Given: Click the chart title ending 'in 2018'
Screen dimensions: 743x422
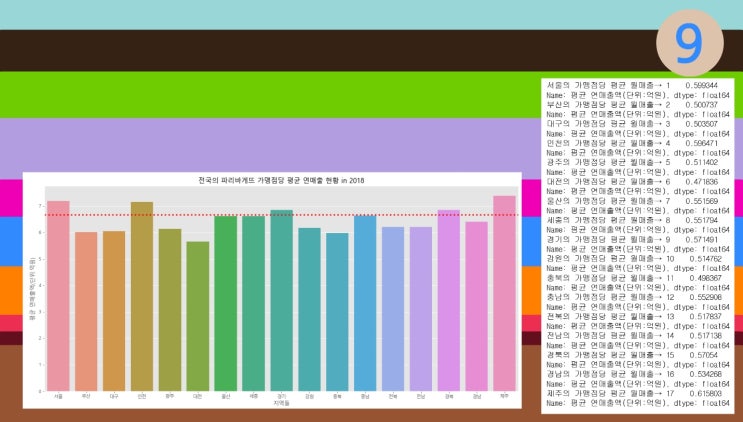Looking at the screenshot, I should pyautogui.click(x=281, y=180).
